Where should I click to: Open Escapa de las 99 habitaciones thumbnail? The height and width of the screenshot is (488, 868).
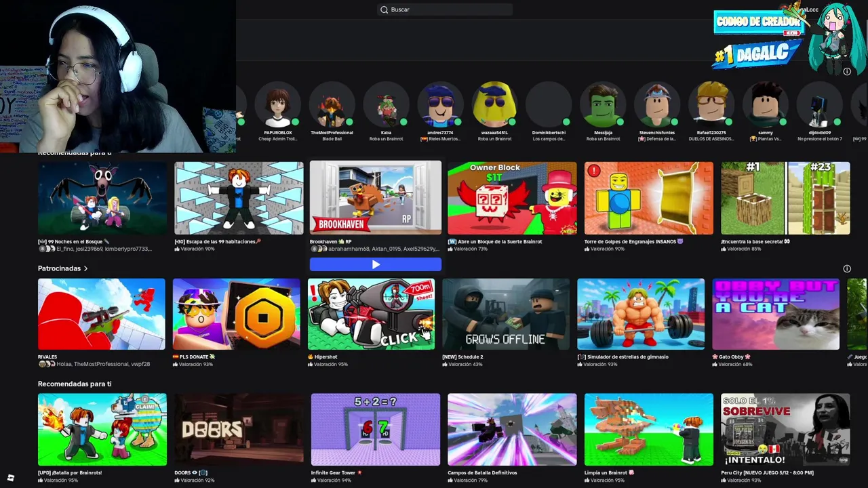239,198
